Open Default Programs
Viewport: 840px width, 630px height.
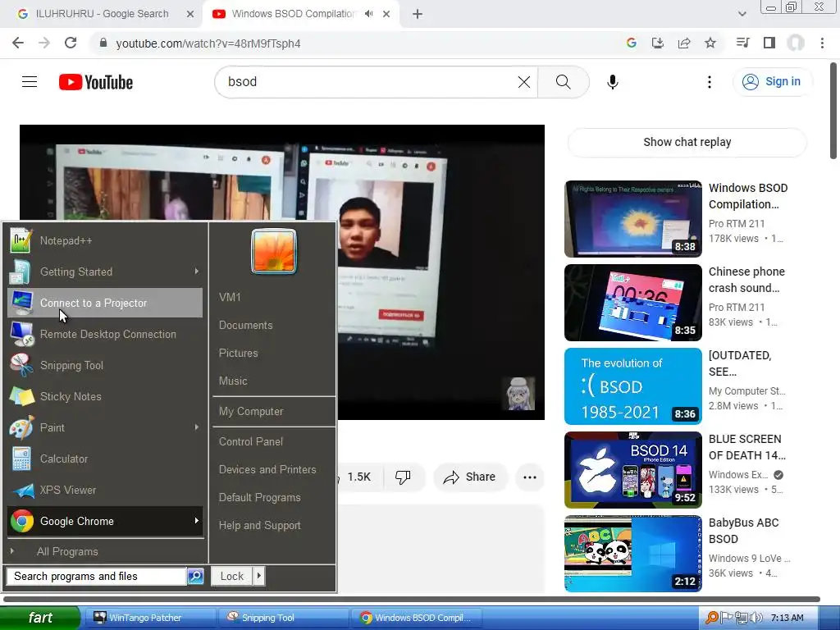[260, 497]
